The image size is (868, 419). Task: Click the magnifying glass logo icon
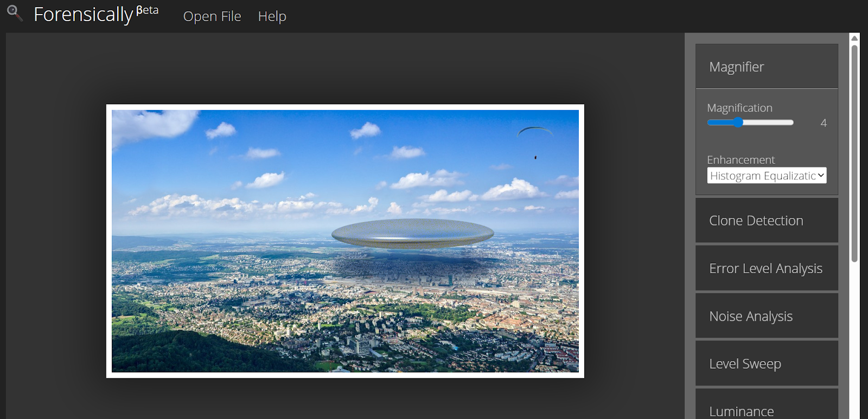(x=14, y=13)
